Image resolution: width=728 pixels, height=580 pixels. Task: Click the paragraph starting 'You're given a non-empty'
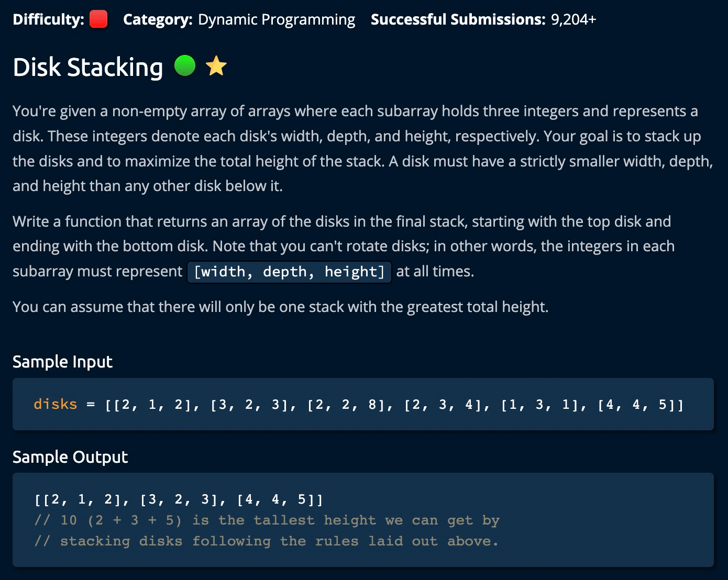click(362, 149)
